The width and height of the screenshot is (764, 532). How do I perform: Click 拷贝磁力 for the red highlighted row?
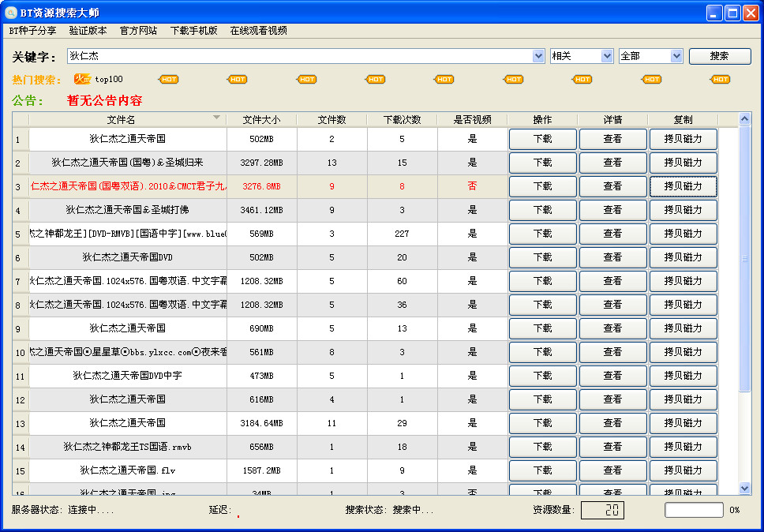(x=683, y=186)
